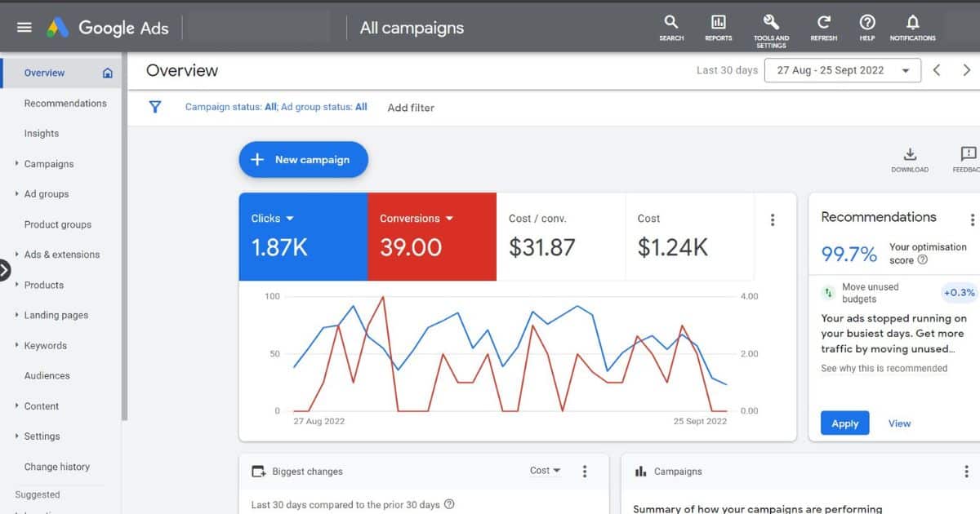Open the Reports icon

coord(718,26)
